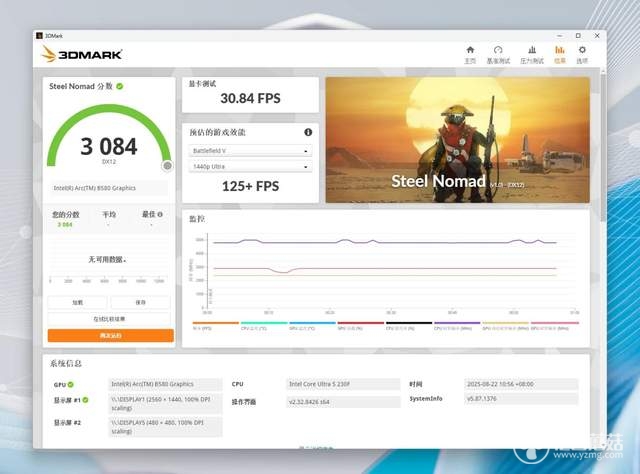640x474 pixels.
Task: Toggle the orange frame rate legend series
Action: (x=215, y=325)
